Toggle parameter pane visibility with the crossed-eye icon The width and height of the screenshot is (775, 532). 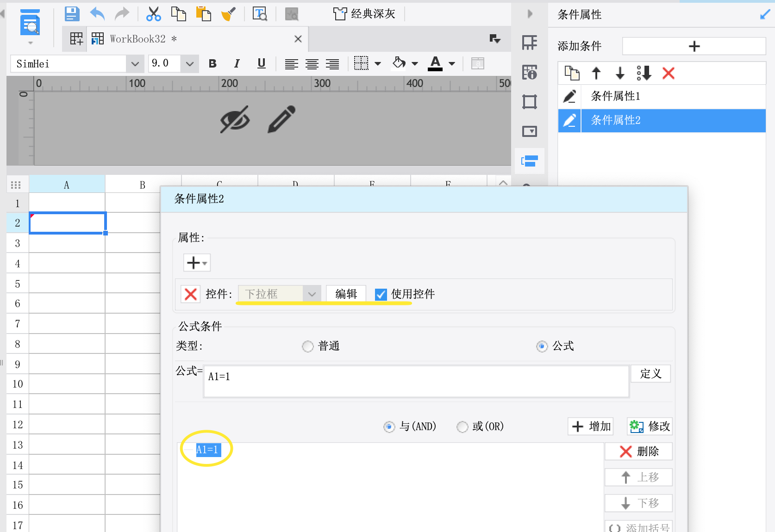coord(235,119)
